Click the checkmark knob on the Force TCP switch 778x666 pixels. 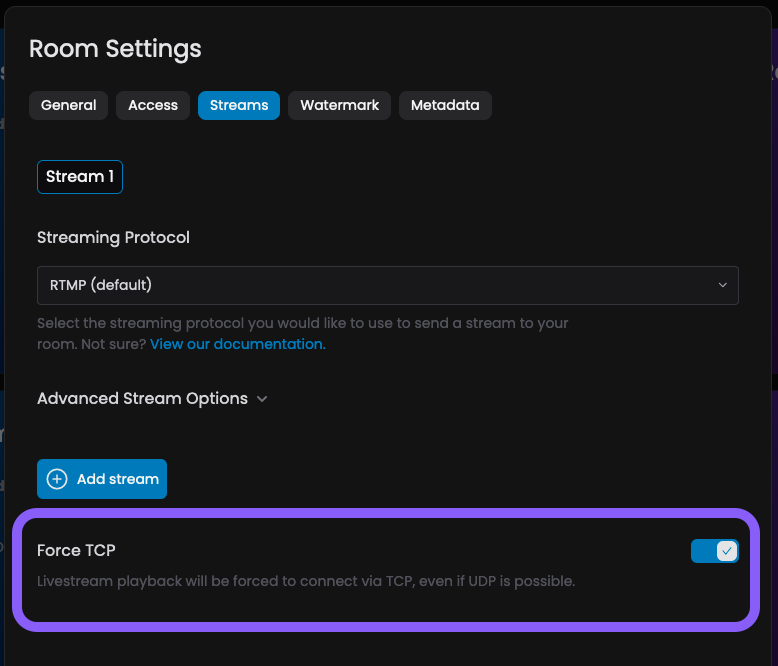[727, 551]
